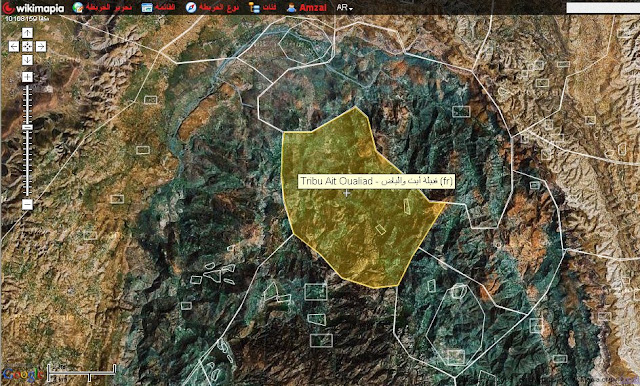Screen dimensions: 640x386
Task: Pan the map up arrow
Action: tap(27, 33)
